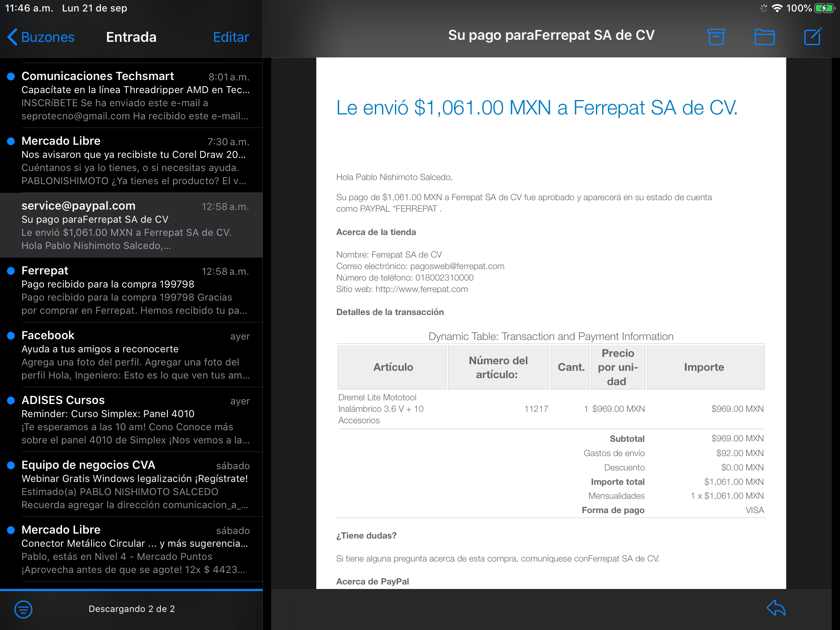Tap the Importe column header
Viewport: 840px width, 630px height.
click(x=705, y=367)
